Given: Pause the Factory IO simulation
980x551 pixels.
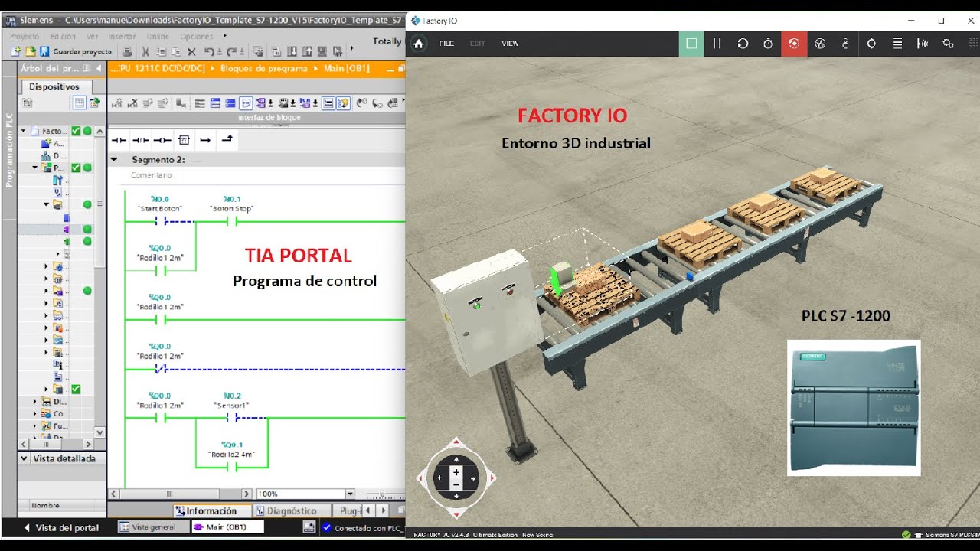Looking at the screenshot, I should click(x=717, y=44).
